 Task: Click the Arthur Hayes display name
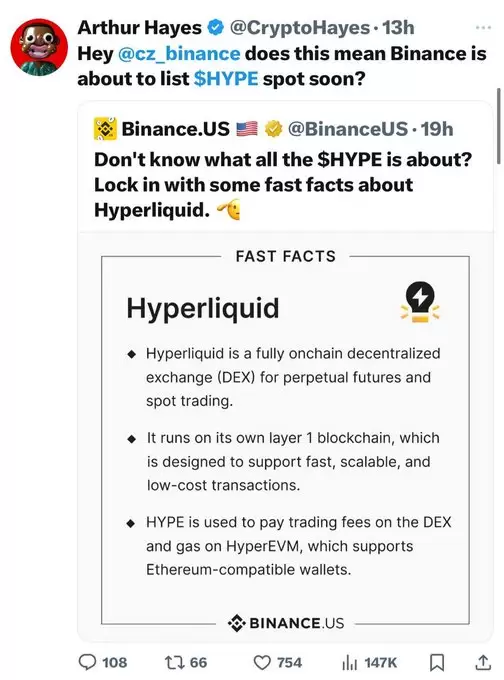click(139, 28)
